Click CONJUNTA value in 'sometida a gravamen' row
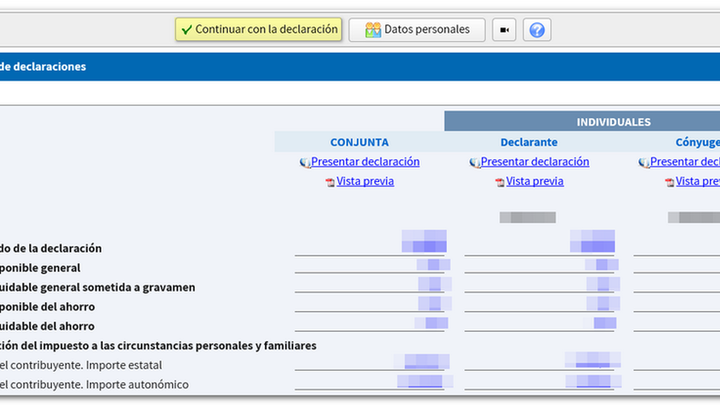The height and width of the screenshot is (405, 720). (x=434, y=284)
